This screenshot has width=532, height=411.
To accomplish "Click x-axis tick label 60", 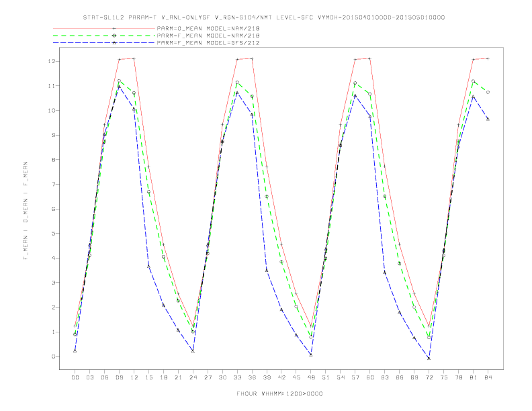I will [x=370, y=377].
